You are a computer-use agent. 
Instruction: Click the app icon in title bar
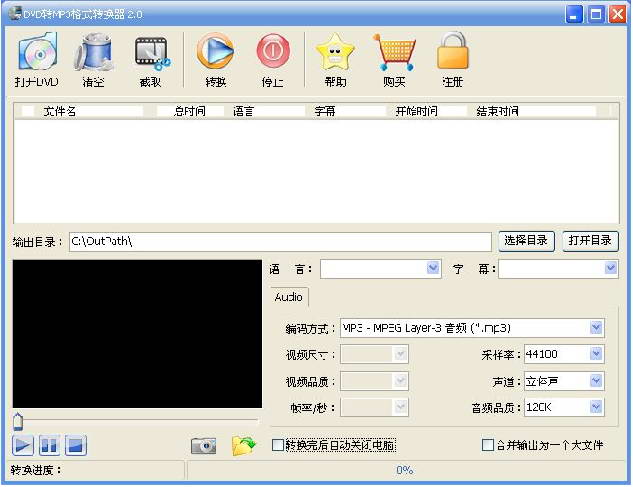[x=15, y=13]
